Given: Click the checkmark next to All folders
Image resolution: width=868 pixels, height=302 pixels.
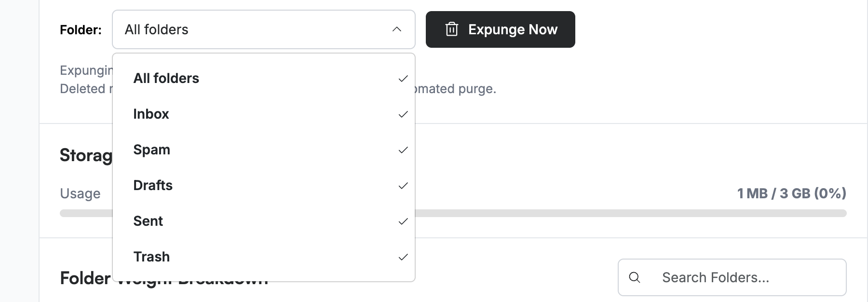Looking at the screenshot, I should point(403,79).
